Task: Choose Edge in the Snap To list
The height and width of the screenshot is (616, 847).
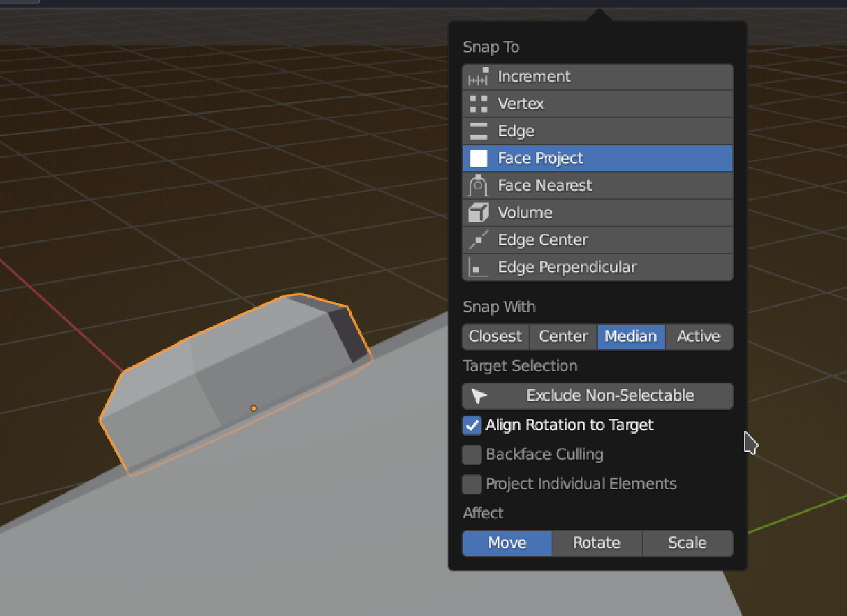Action: point(598,131)
